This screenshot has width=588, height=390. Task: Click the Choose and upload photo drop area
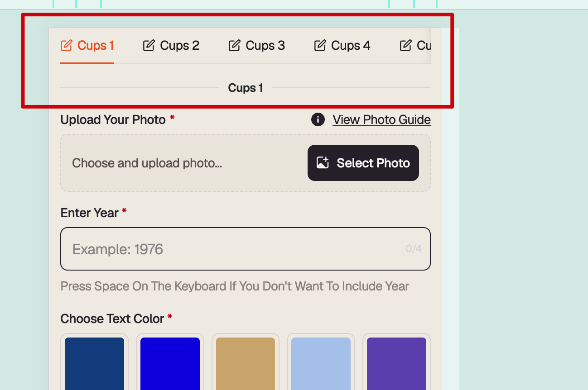[246, 163]
